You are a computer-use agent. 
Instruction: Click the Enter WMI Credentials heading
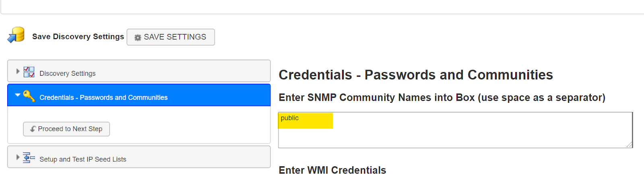tap(332, 170)
